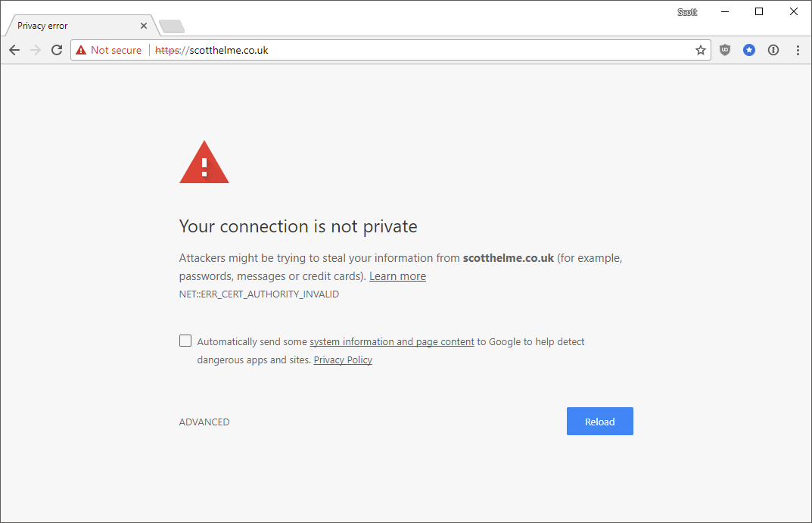Open the uBlock Origin shield extension
The height and width of the screenshot is (523, 812).
pos(724,50)
